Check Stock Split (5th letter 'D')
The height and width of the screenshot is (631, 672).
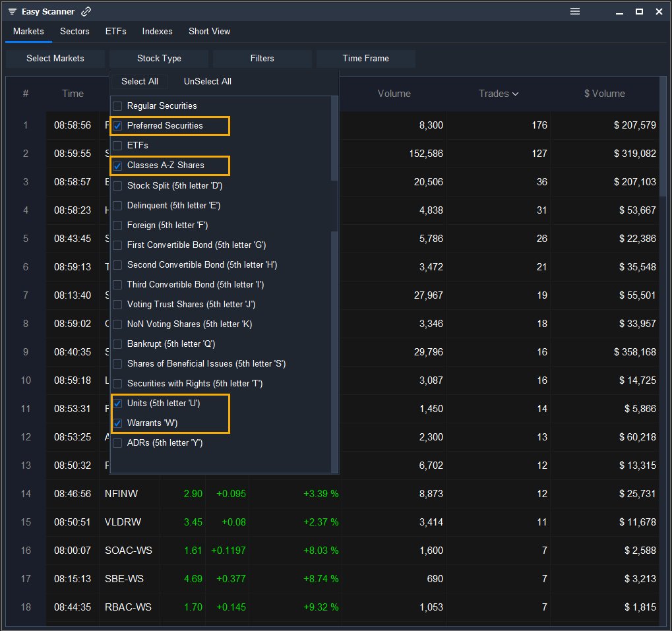117,185
